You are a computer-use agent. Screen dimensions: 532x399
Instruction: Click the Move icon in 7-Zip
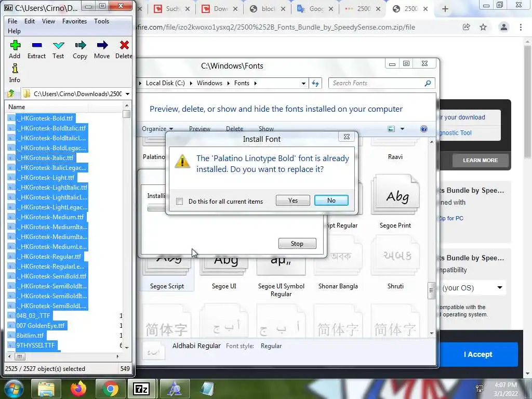point(102,45)
